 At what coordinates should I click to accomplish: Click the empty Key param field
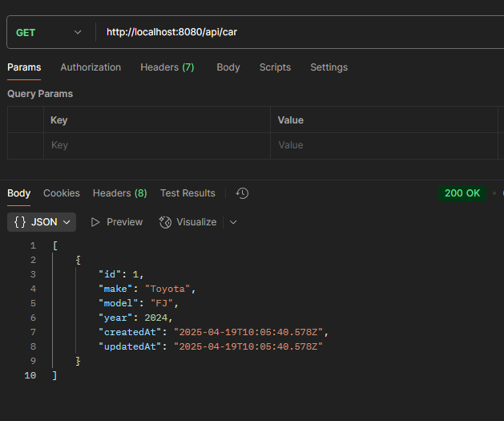click(157, 145)
